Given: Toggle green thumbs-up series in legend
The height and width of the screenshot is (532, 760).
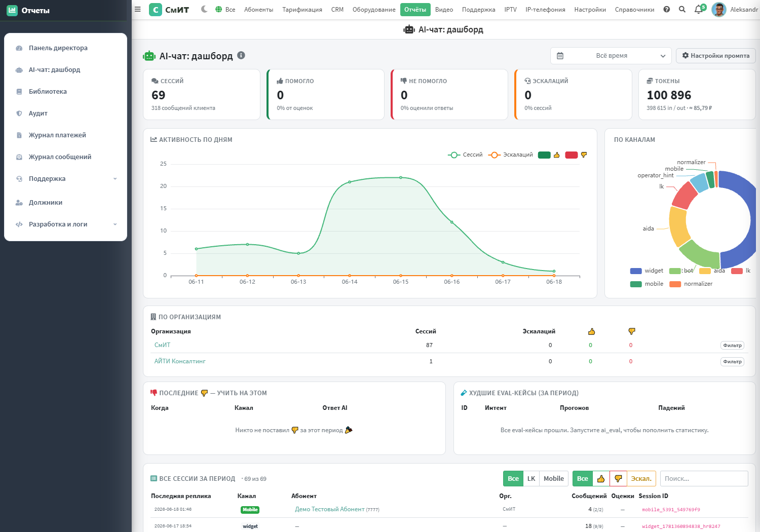Looking at the screenshot, I should pyautogui.click(x=549, y=155).
